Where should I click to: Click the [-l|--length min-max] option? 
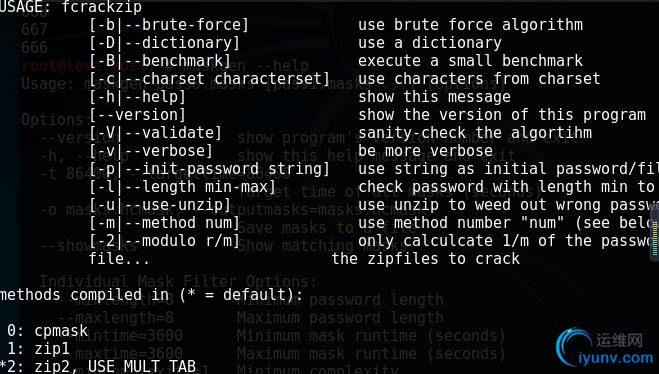[x=182, y=187]
